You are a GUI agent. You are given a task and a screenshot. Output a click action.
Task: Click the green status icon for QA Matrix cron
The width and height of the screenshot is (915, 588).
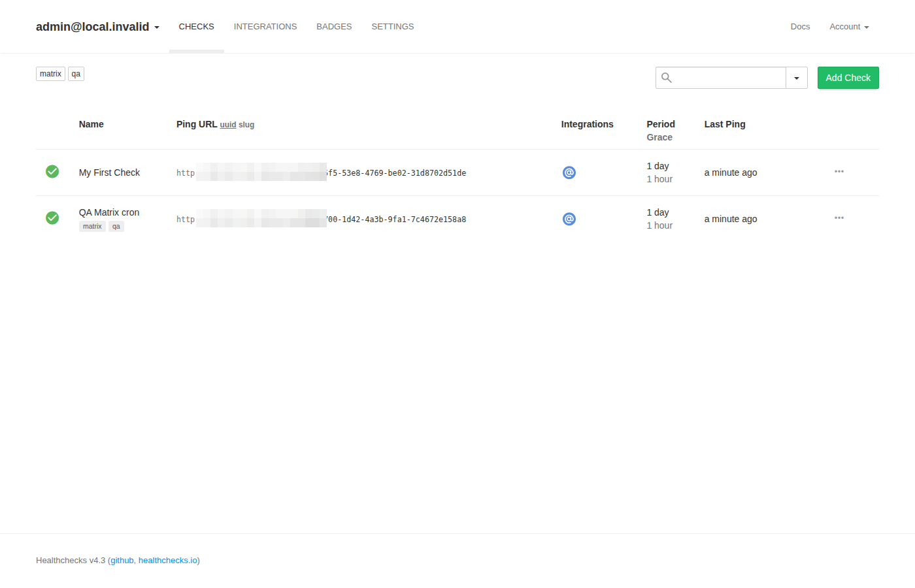pos(52,218)
